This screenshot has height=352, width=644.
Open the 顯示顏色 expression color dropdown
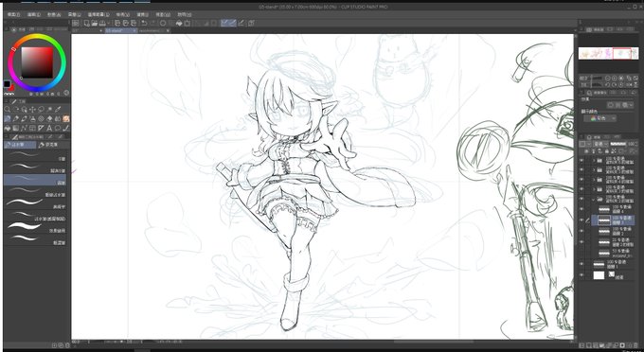(599, 118)
